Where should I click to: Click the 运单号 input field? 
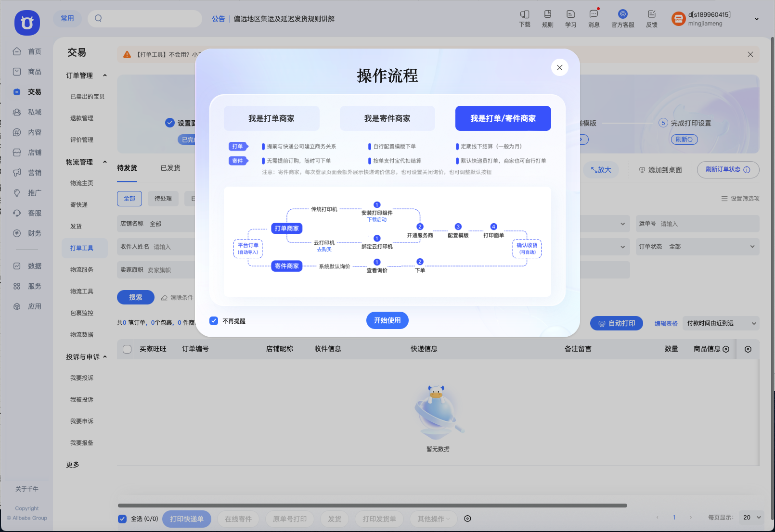[697, 224]
